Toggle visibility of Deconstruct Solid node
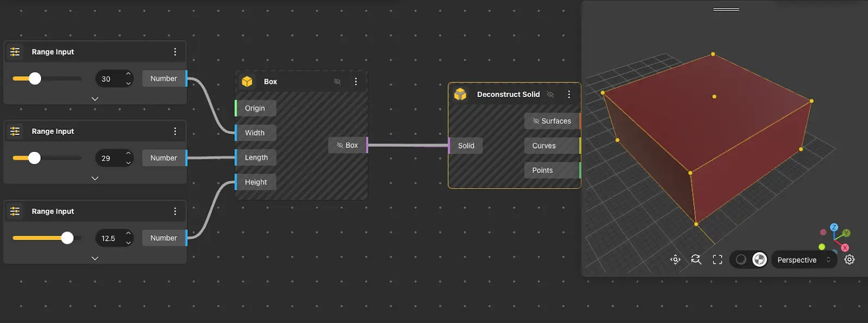The height and width of the screenshot is (323, 868). pos(550,94)
